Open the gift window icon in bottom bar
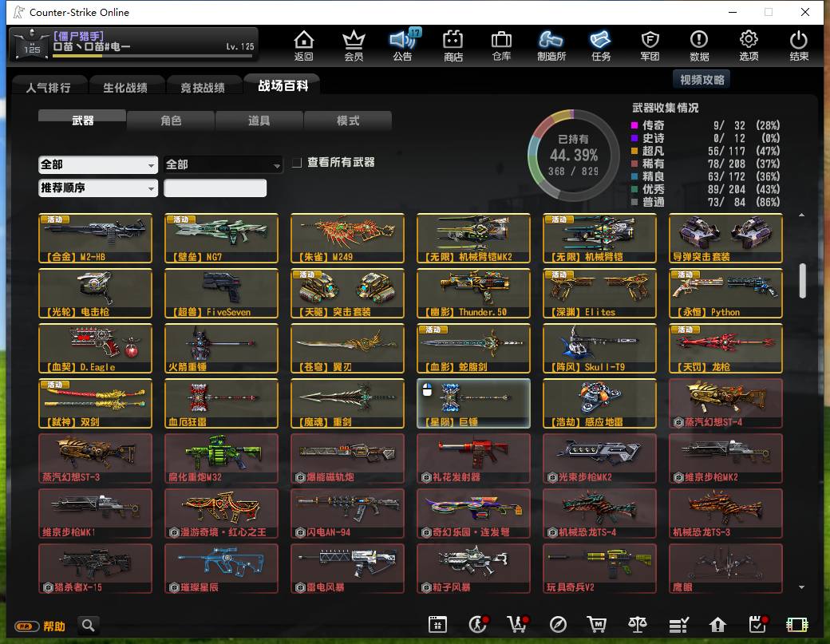 click(437, 625)
